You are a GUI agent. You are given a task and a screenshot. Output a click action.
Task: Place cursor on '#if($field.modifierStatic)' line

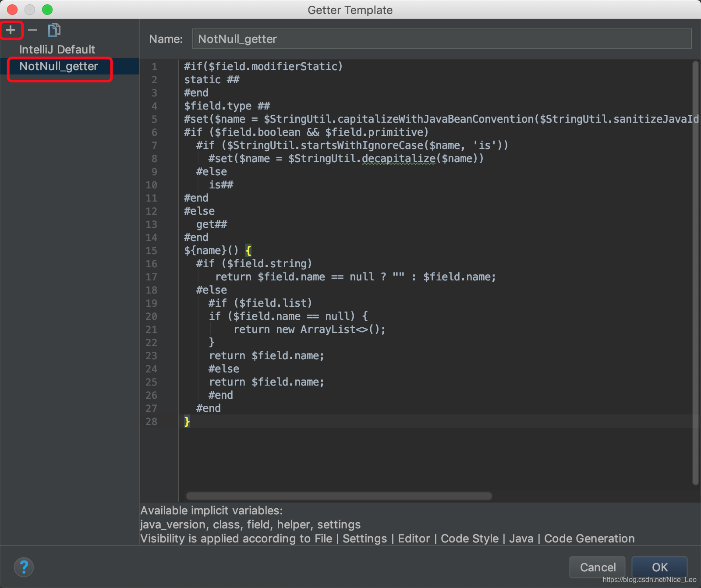click(263, 67)
